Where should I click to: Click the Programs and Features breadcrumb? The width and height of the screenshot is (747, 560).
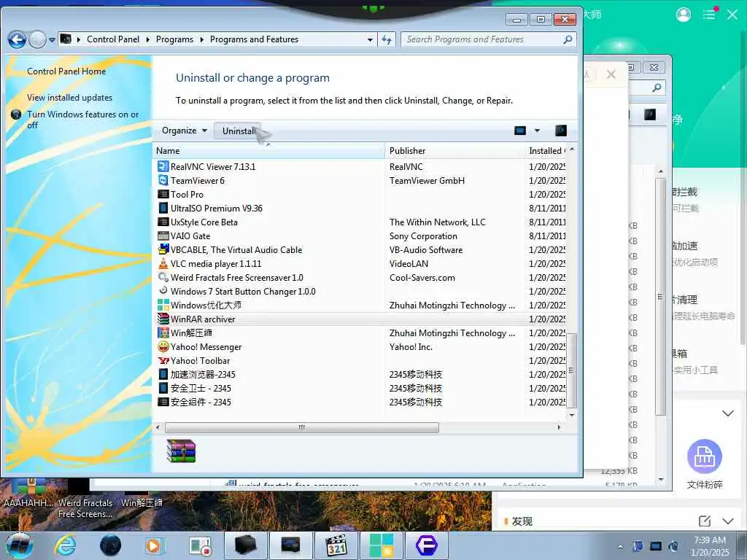254,39
